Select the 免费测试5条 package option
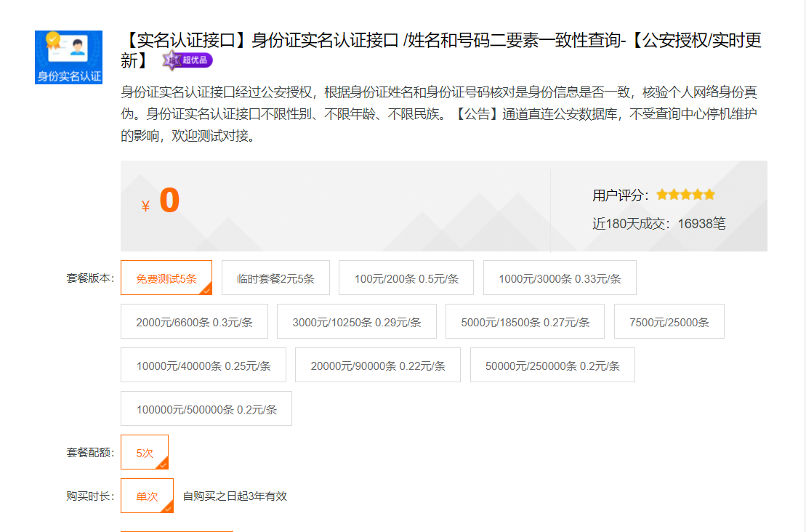The image size is (806, 532). click(166, 278)
